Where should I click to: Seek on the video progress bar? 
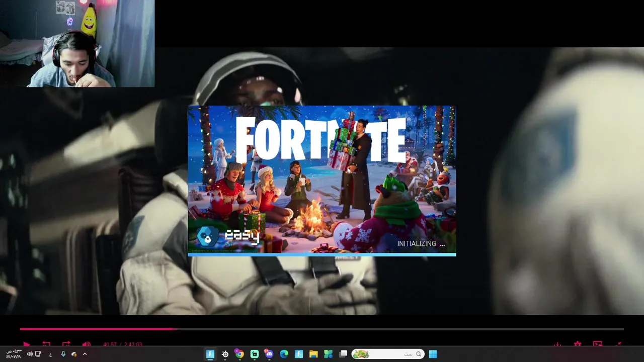322,329
